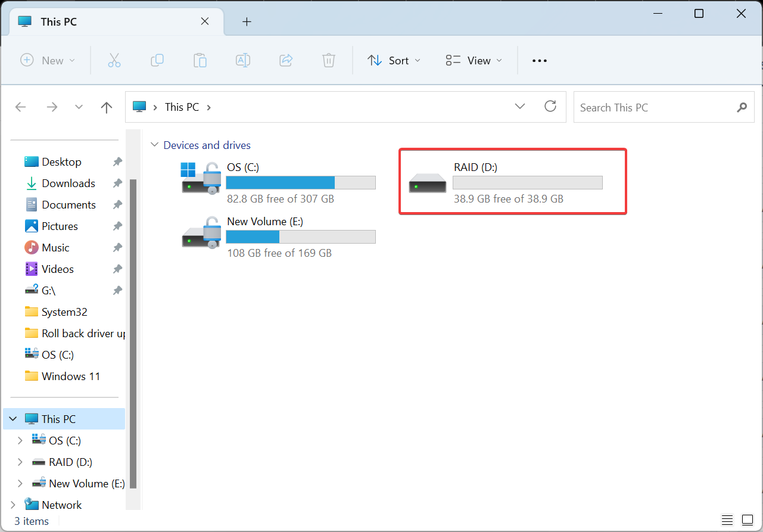The width and height of the screenshot is (763, 532).
Task: Click the Cut icon in the toolbar
Action: coord(114,60)
